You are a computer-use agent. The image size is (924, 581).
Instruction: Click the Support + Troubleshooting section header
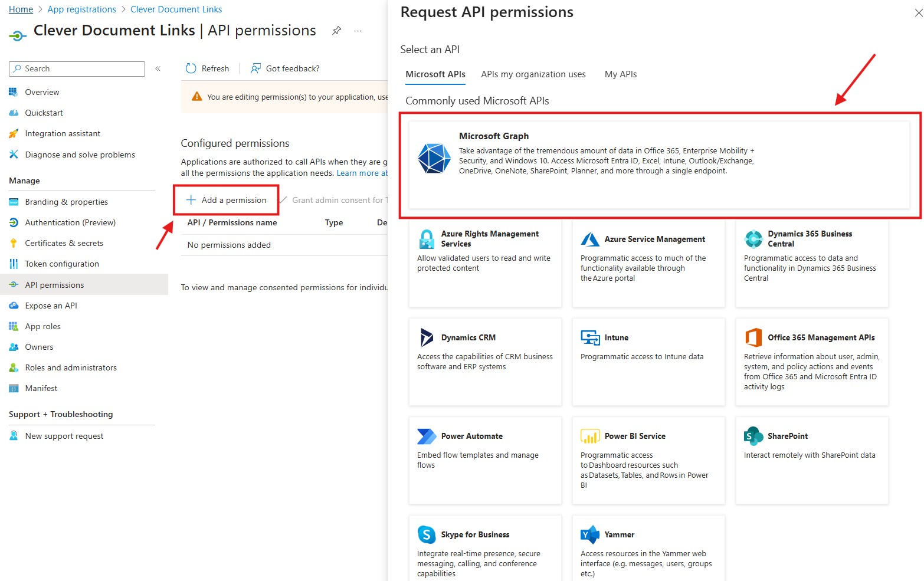pos(61,414)
